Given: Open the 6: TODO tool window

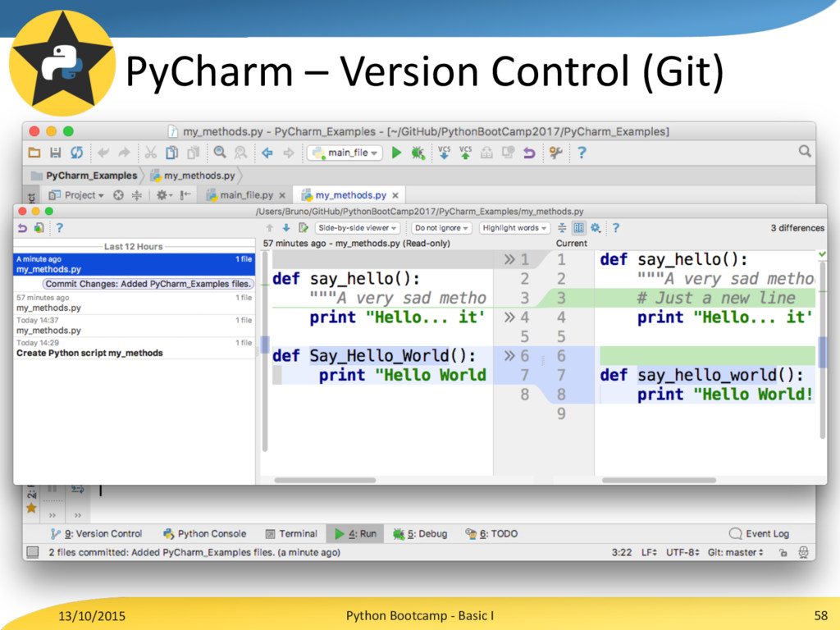Looking at the screenshot, I should click(491, 534).
